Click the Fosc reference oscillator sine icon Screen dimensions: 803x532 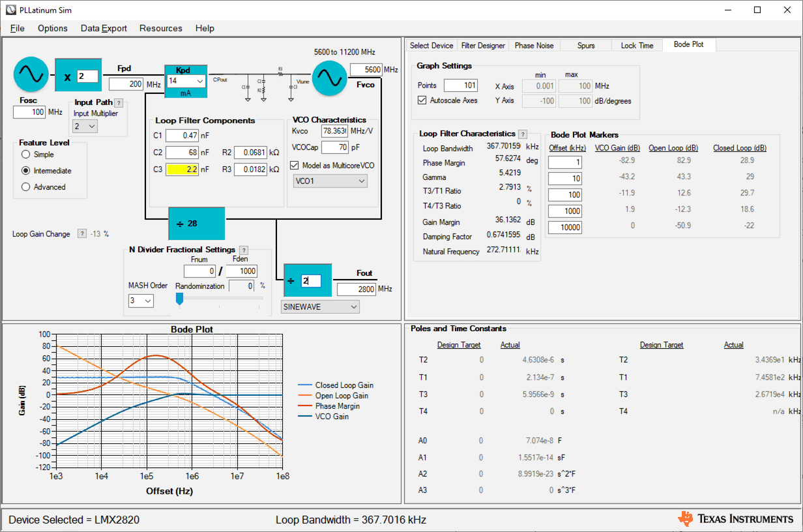click(31, 74)
